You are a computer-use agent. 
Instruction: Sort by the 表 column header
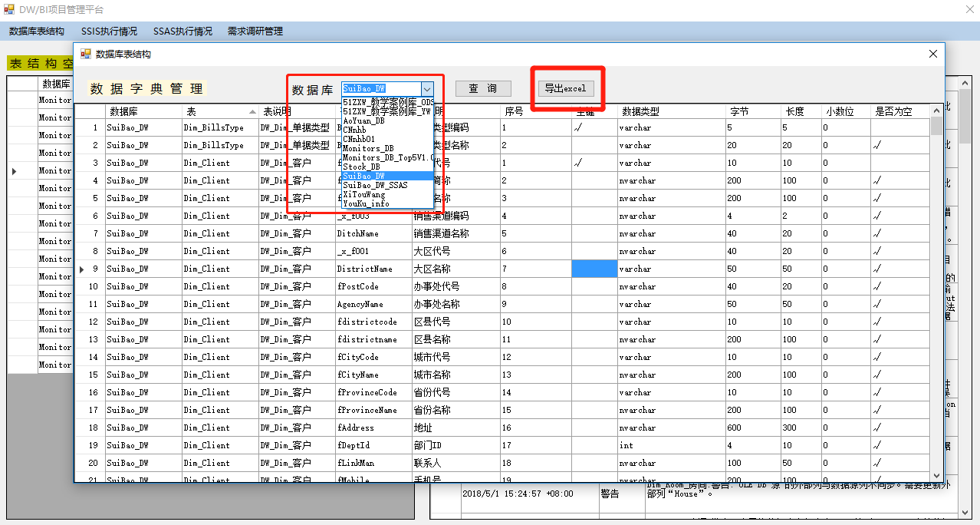[x=220, y=111]
